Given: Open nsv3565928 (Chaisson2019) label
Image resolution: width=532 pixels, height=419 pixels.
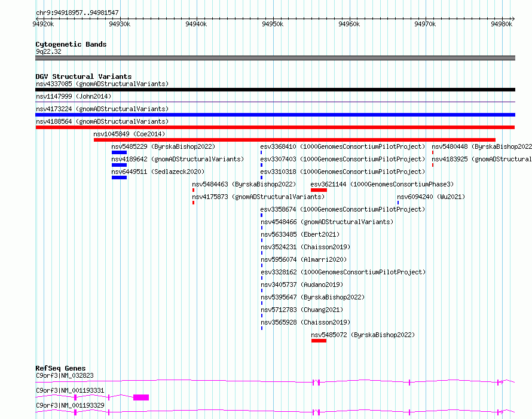Looking at the screenshot, I should (x=305, y=322).
